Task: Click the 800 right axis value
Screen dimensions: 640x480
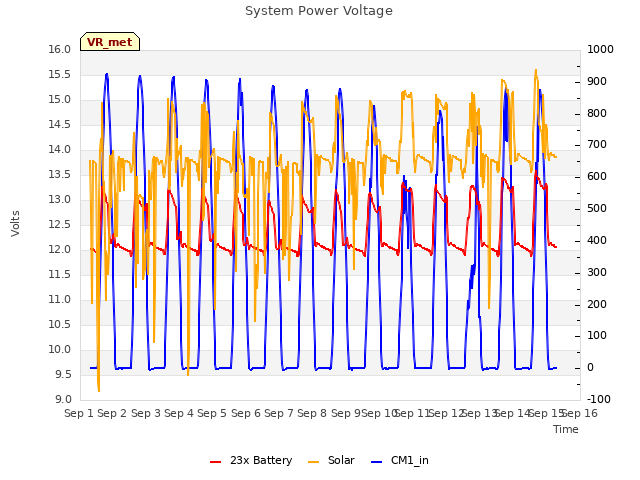Action: [597, 113]
